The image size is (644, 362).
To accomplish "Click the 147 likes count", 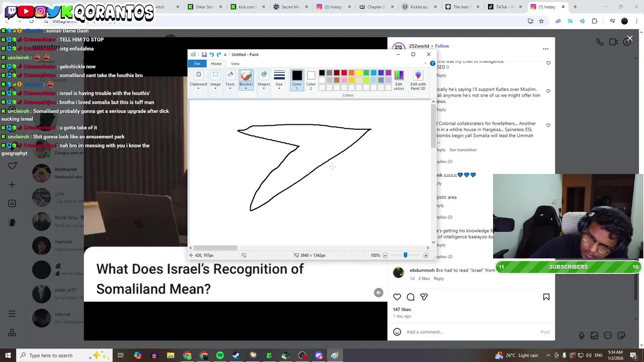I will tap(402, 310).
